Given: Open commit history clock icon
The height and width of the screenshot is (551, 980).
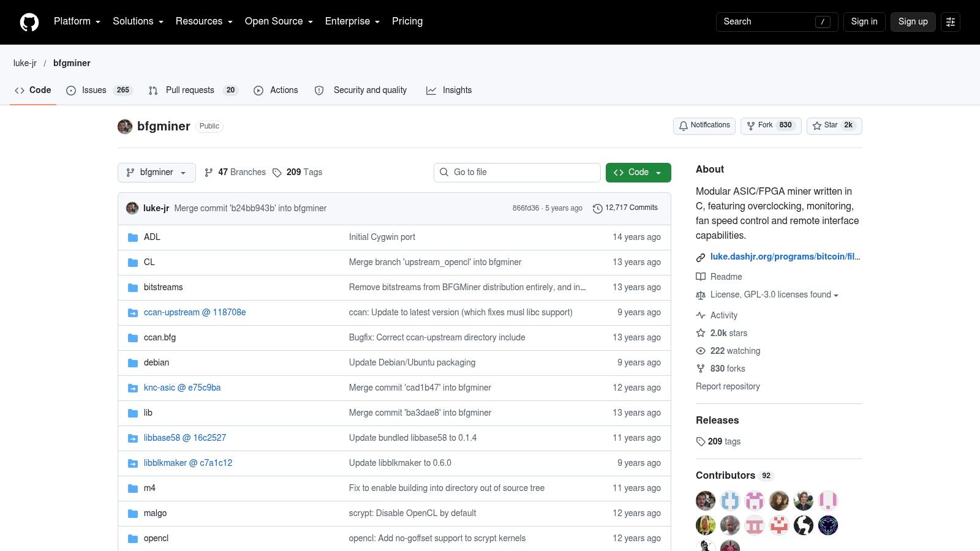Looking at the screenshot, I should pyautogui.click(x=598, y=209).
